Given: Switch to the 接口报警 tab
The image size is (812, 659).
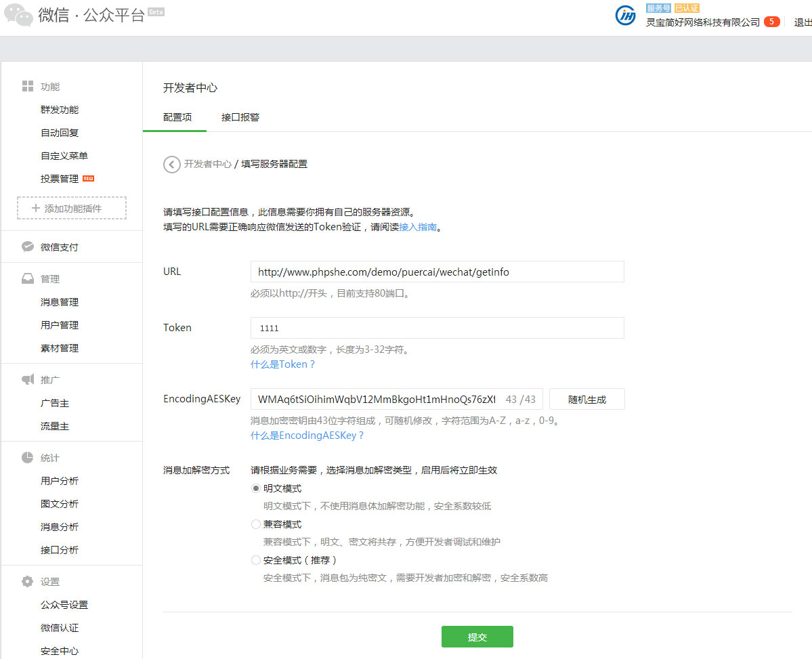Looking at the screenshot, I should tap(240, 117).
